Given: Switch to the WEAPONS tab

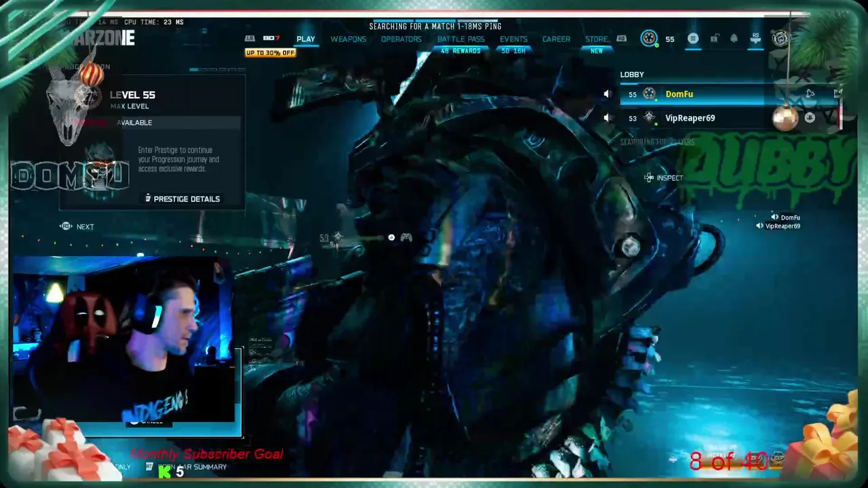Looking at the screenshot, I should (348, 39).
